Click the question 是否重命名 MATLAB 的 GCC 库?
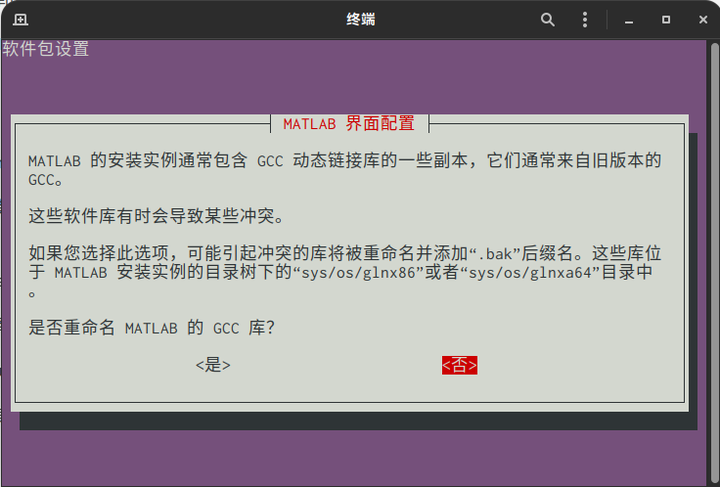This screenshot has height=487, width=720. coord(152,328)
